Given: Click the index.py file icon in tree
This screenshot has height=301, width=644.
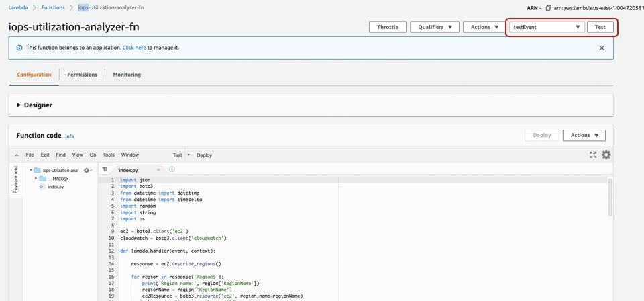Looking at the screenshot, I should 42,187.
